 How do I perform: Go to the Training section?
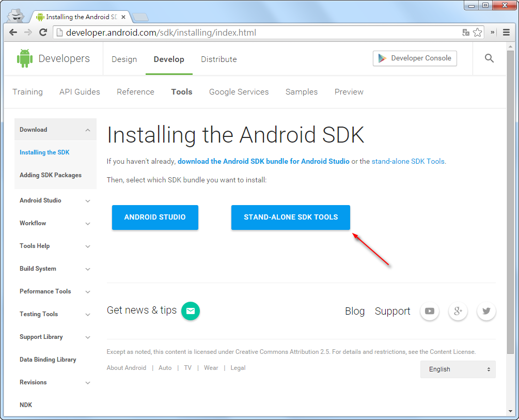click(27, 92)
